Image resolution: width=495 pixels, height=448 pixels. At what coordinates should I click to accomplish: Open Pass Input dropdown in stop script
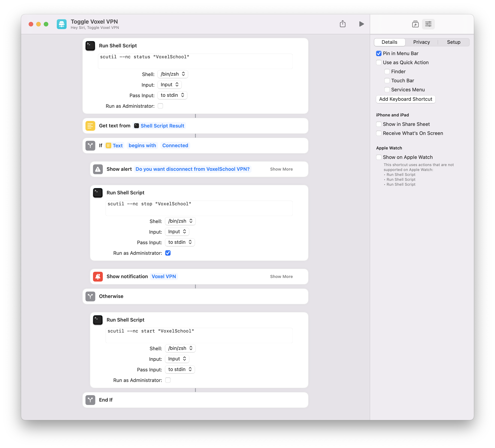pyautogui.click(x=180, y=242)
